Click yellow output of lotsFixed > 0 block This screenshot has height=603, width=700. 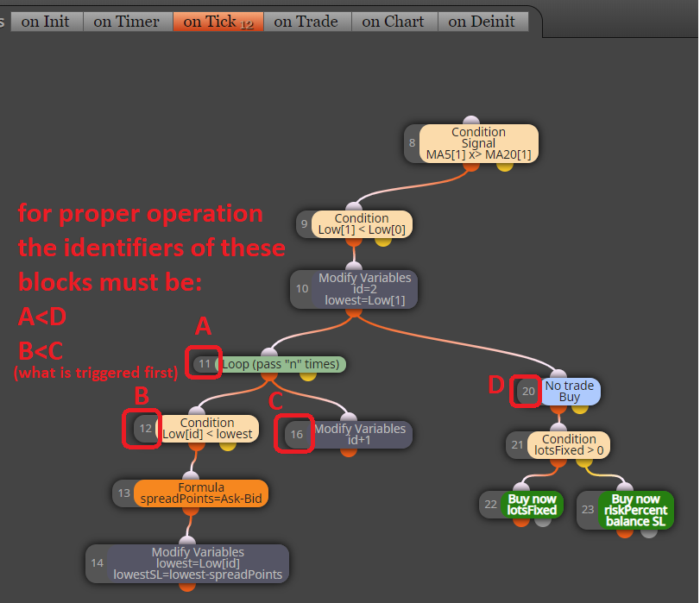[584, 463]
